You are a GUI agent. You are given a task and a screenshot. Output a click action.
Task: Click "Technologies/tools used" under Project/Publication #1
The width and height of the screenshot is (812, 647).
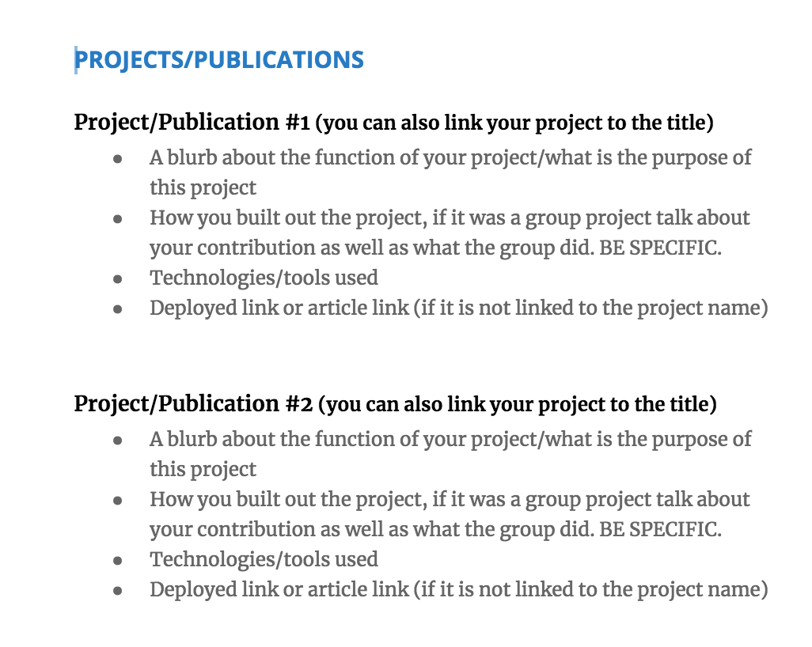click(x=264, y=278)
